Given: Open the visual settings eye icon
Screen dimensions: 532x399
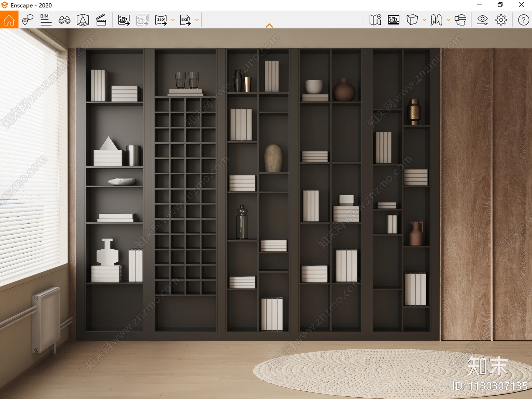Looking at the screenshot, I should [482, 20].
